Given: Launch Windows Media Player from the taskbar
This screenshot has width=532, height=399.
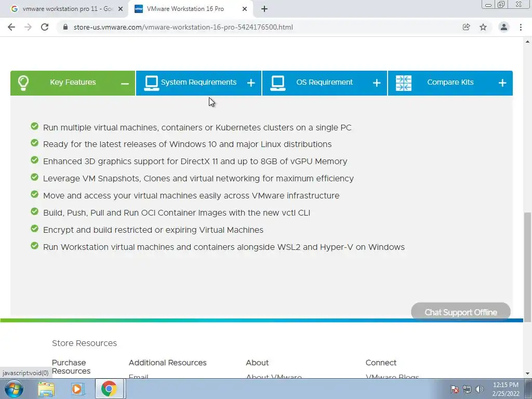Looking at the screenshot, I should pos(77,389).
